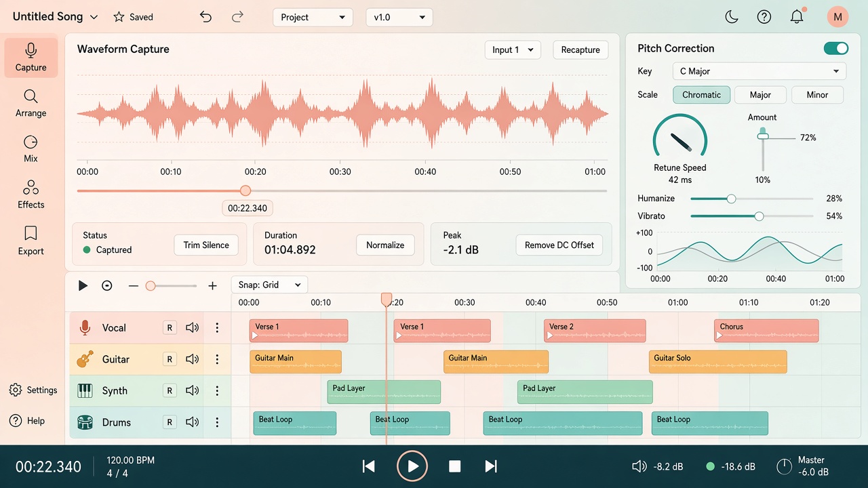Image resolution: width=868 pixels, height=488 pixels.
Task: Open help question mark icon in header
Action: coord(764,17)
